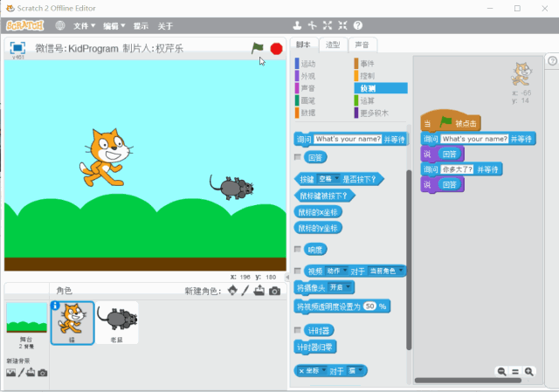
Task: Open 动作 dropdown in video block
Action: pos(336,272)
